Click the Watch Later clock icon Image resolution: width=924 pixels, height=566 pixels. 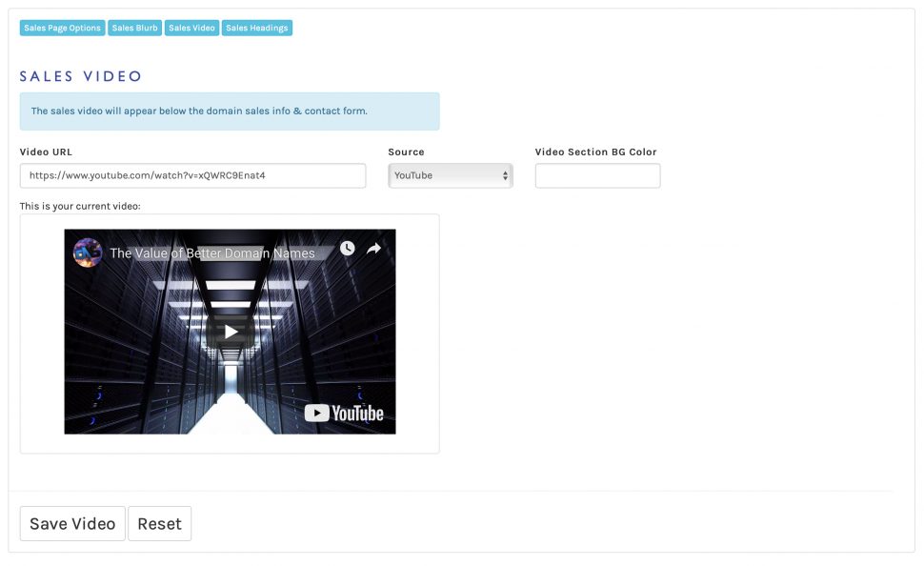pos(347,248)
